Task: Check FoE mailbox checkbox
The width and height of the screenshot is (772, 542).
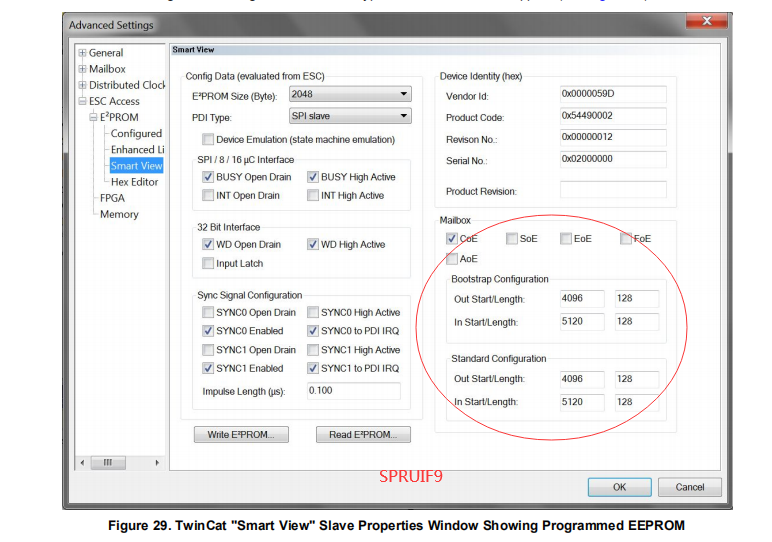Action: pyautogui.click(x=626, y=239)
